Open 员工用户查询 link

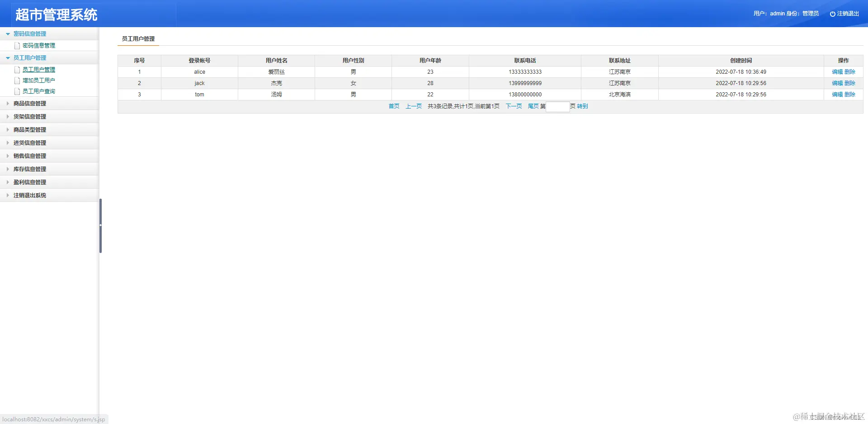(x=39, y=91)
